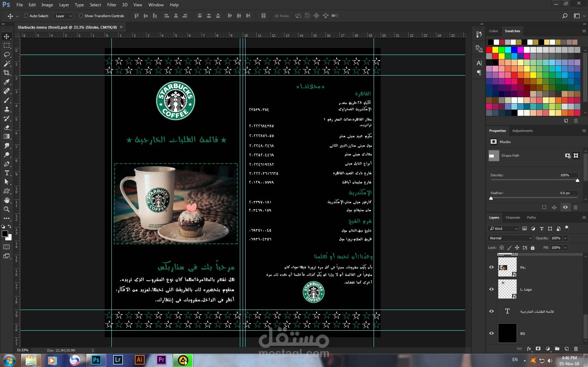Image resolution: width=588 pixels, height=367 pixels.
Task: Delete layer with Layers panel trash icon
Action: [x=576, y=349]
